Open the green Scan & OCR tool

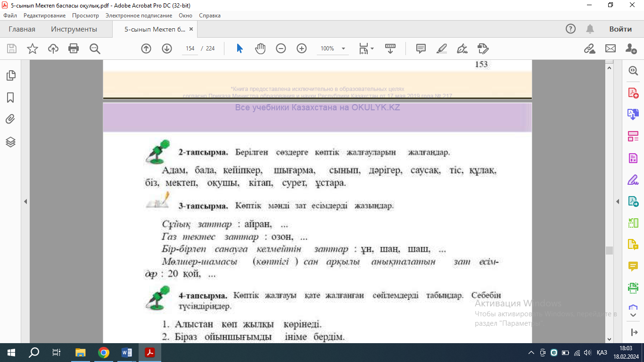pyautogui.click(x=633, y=288)
